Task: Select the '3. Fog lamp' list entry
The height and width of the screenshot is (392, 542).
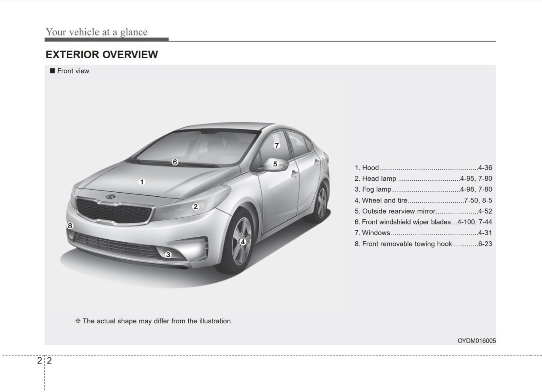Action: pyautogui.click(x=423, y=189)
